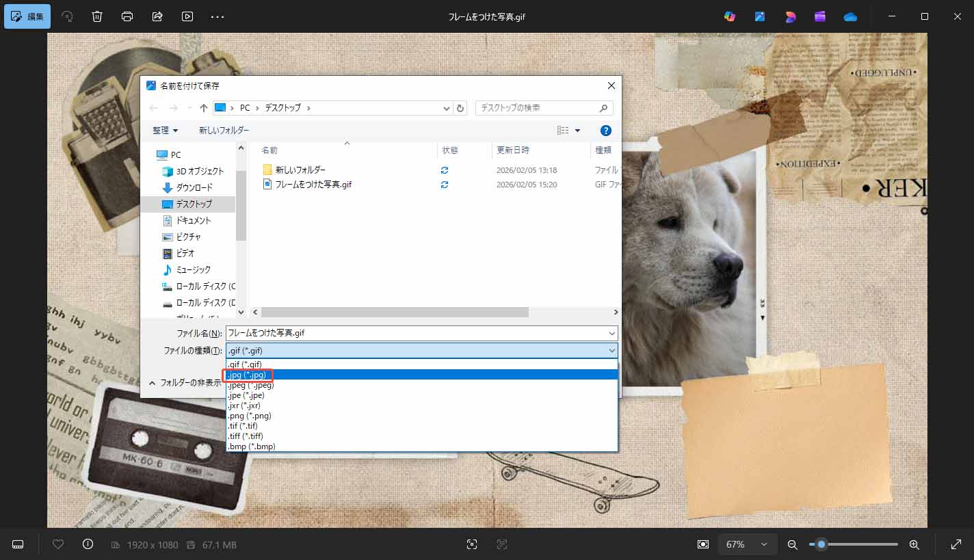The image size is (974, 560).
Task: Open the 整理 dropdown menu
Action: (x=165, y=130)
